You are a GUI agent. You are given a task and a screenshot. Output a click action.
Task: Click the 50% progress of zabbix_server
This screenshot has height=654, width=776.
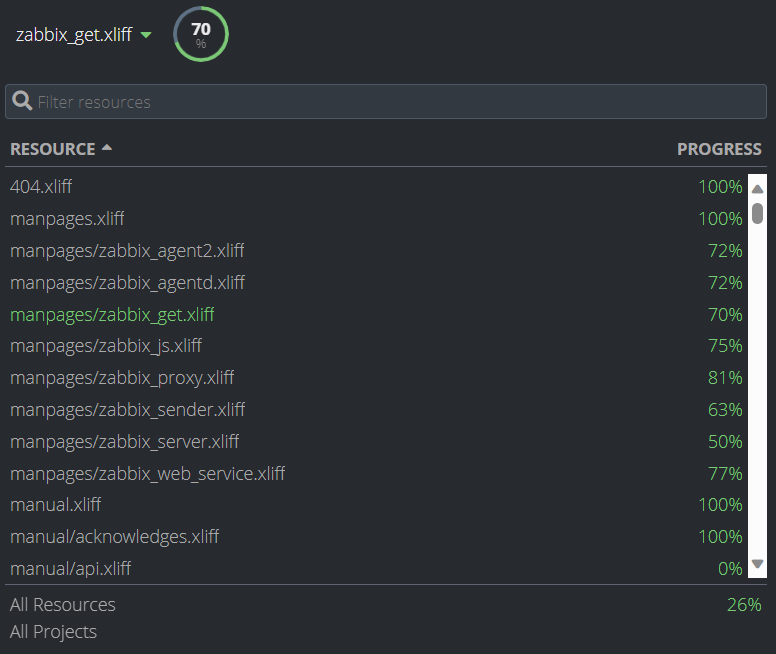point(725,442)
